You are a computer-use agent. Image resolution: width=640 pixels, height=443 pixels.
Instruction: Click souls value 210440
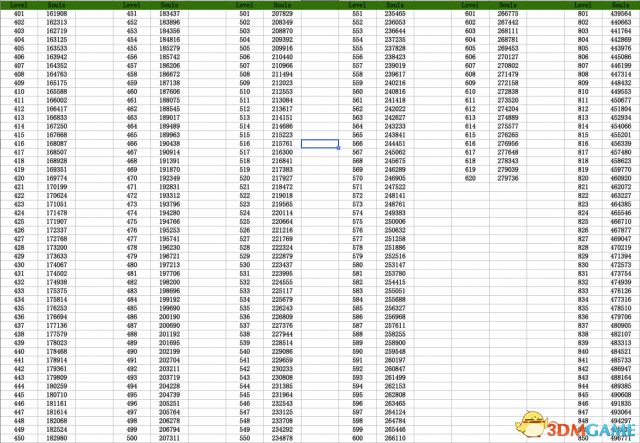point(282,57)
